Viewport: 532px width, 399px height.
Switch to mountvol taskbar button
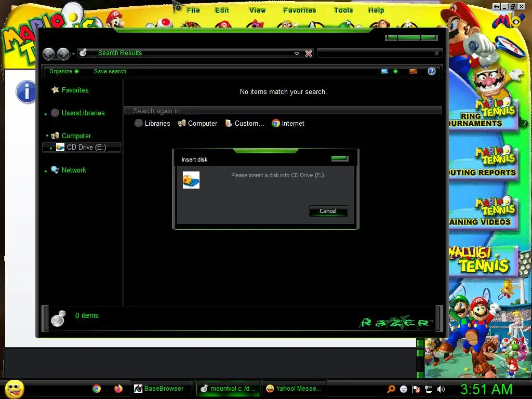tap(228, 389)
